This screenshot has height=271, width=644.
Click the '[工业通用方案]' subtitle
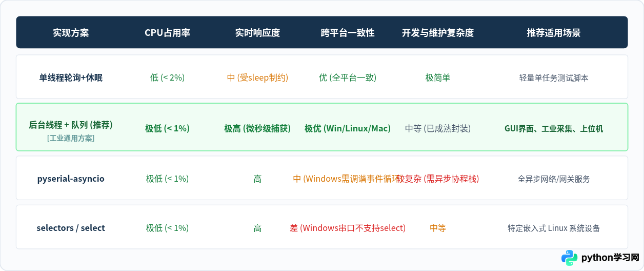(x=71, y=138)
